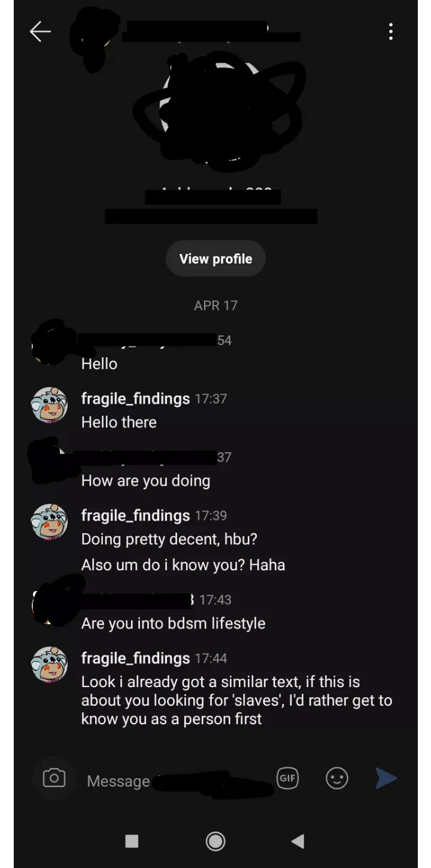Send the message with the blue arrow
Image resolution: width=431 pixels, height=868 pixels.
tap(386, 778)
